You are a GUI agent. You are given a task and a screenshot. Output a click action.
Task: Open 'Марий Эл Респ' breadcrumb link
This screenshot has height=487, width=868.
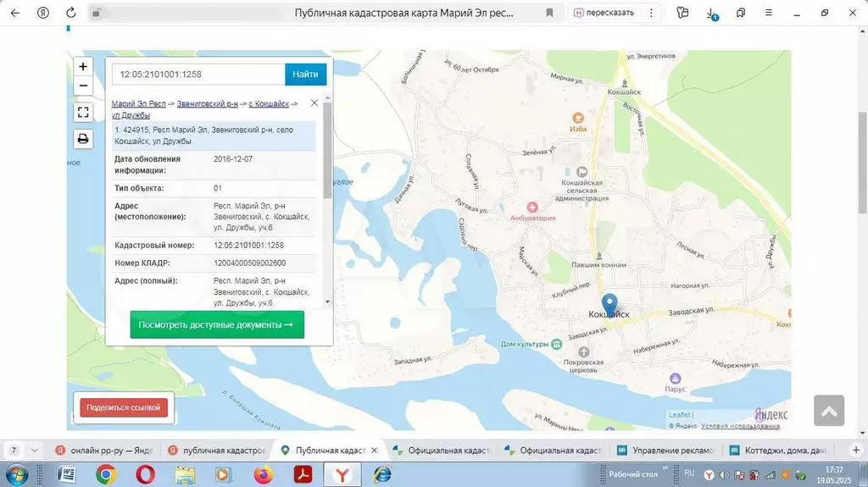(138, 103)
